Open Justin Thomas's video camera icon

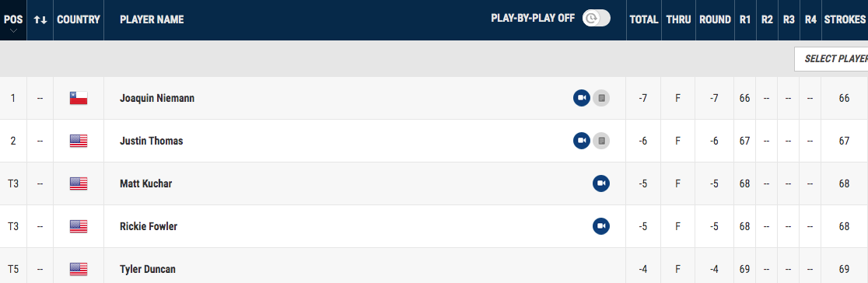(x=581, y=141)
